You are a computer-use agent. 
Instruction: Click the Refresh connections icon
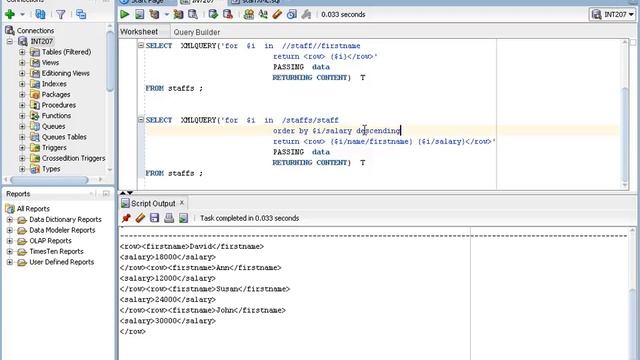pyautogui.click(x=40, y=14)
